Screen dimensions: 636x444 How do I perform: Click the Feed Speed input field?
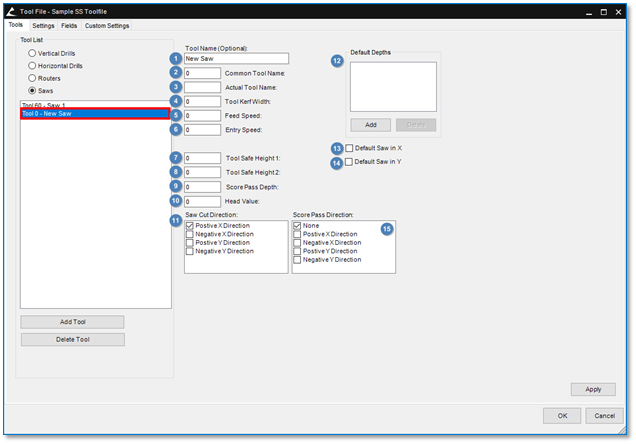coord(202,116)
